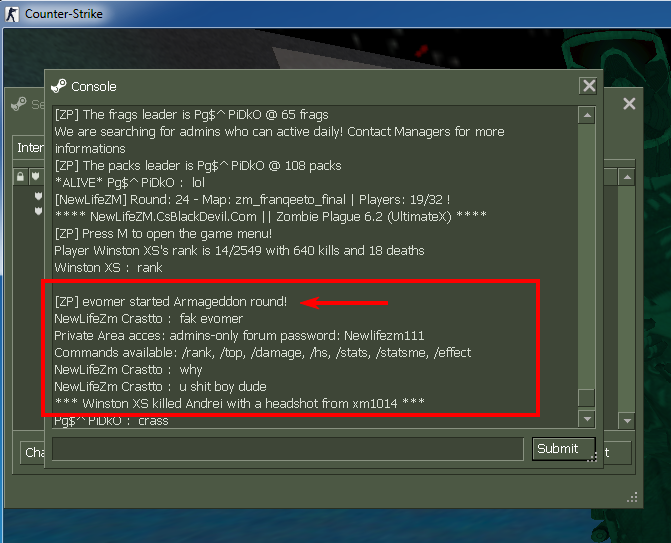The height and width of the screenshot is (543, 671).
Task: Click server list scrollbar up arrow
Action: coord(627,177)
